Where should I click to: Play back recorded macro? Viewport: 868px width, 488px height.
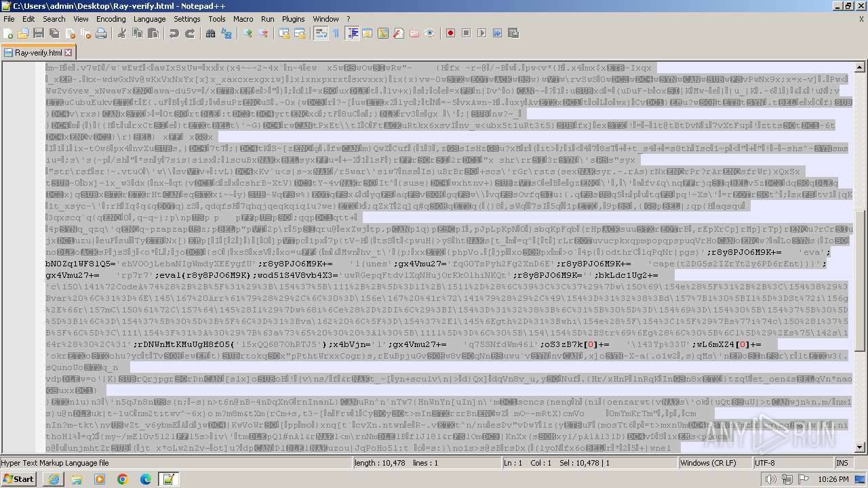pos(482,33)
